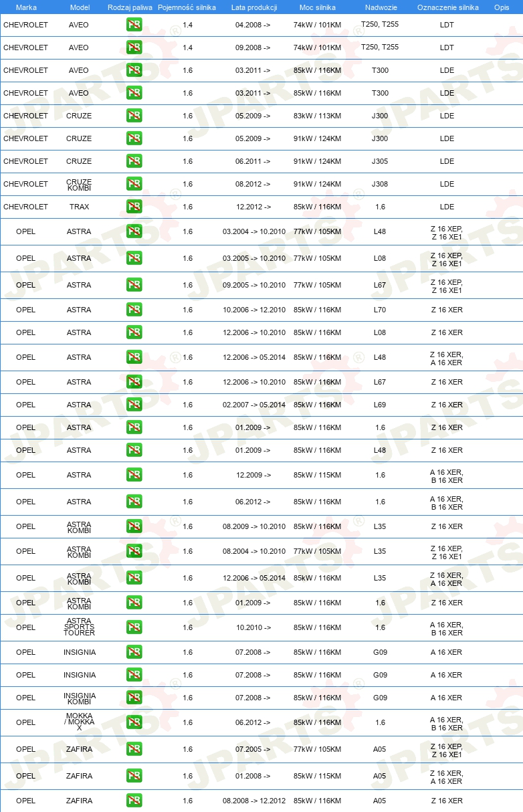523x812 pixels.
Task: Click the 10.2010 -> production date cell
Action: click(x=253, y=627)
